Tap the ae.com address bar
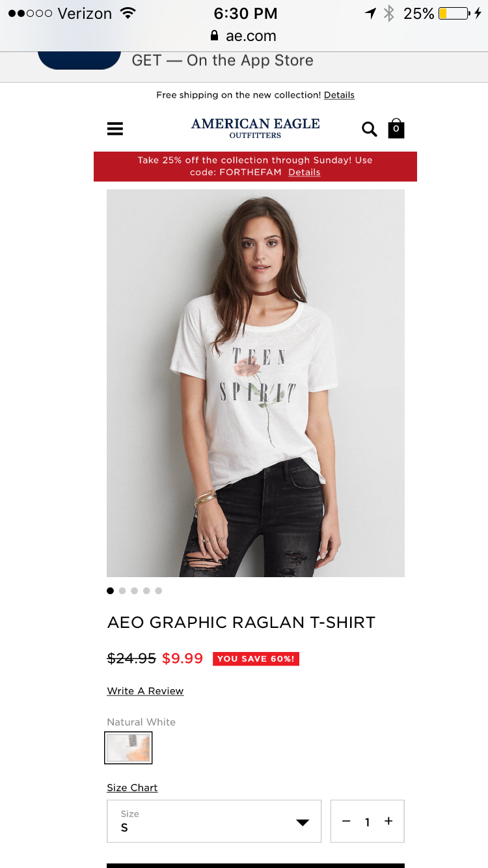Image resolution: width=488 pixels, height=868 pixels. point(244,36)
